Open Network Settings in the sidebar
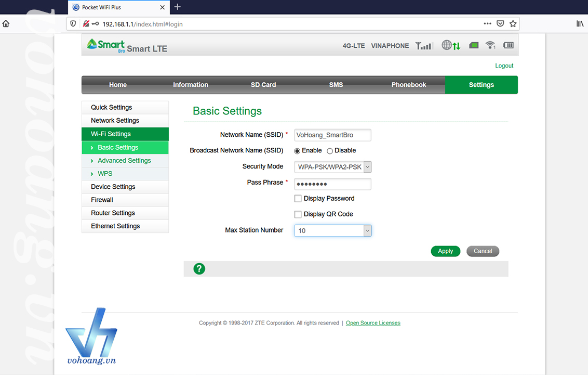Viewport: 588px width, 375px height. [x=125, y=121]
